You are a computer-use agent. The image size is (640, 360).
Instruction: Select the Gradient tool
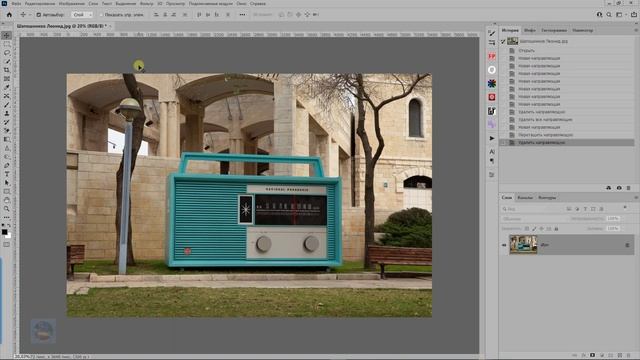click(7, 140)
